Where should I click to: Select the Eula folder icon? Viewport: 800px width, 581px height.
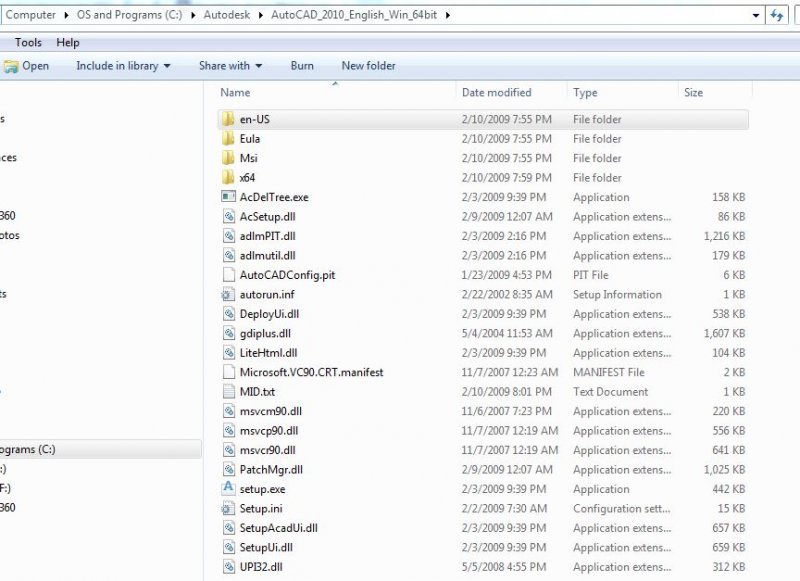tap(228, 139)
